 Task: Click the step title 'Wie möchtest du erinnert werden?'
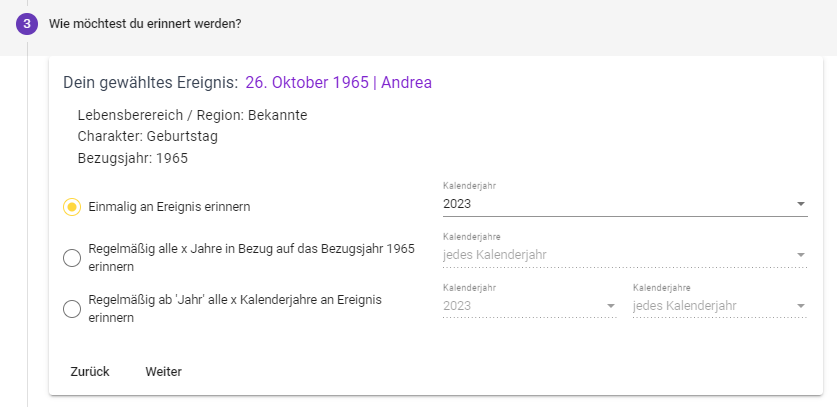[145, 23]
